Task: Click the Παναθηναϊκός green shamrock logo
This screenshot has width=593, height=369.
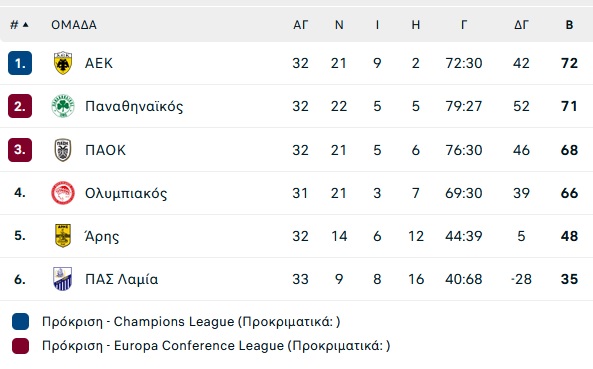Action: (63, 106)
